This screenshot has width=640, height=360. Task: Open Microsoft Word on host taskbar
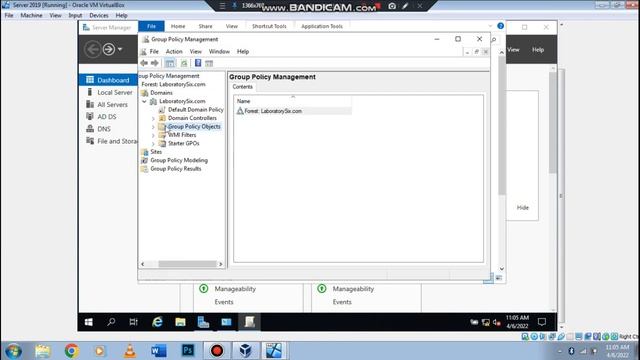coord(159,351)
